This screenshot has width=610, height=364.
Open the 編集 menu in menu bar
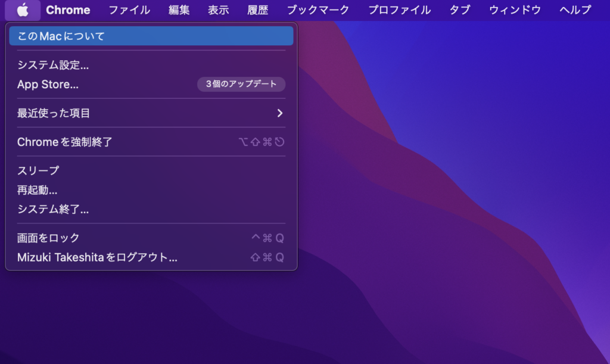179,10
